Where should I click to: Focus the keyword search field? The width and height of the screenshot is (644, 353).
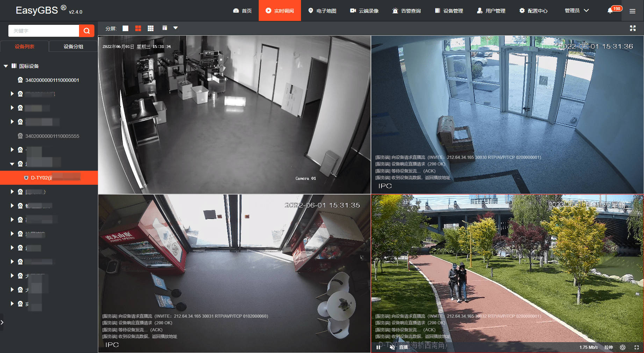pyautogui.click(x=44, y=31)
